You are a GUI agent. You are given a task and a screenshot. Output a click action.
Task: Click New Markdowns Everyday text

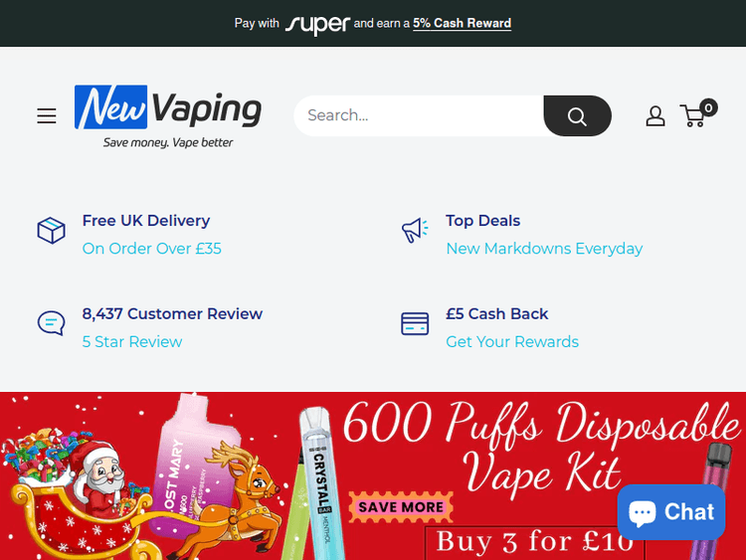click(544, 249)
